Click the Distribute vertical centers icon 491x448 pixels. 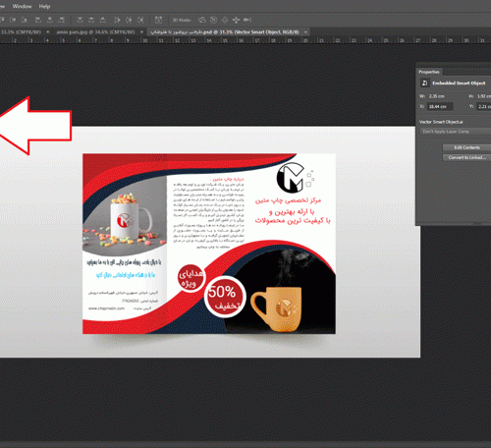click(91, 20)
